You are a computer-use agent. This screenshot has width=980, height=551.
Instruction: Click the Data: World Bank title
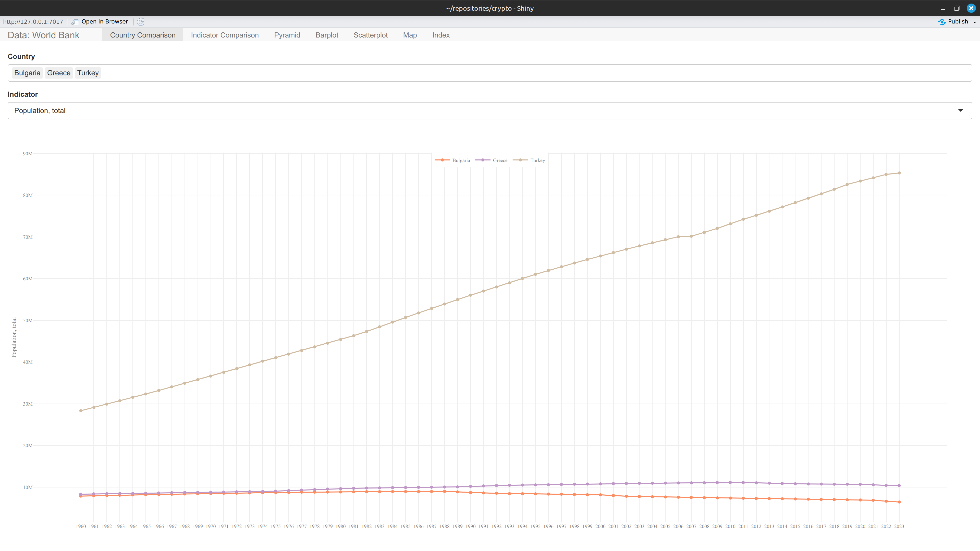[x=43, y=35]
